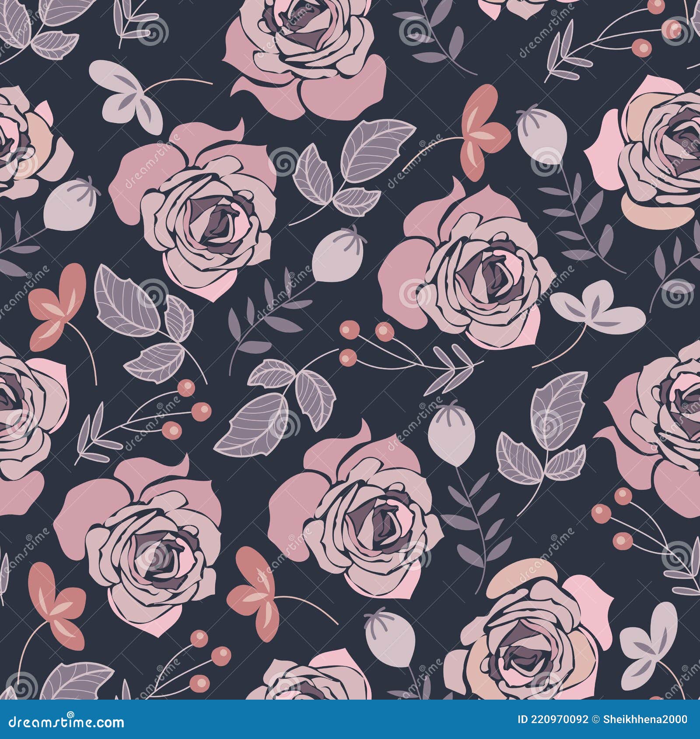Screen dimensions: 700x739
Task: Click the poppy seed pod at top right
Action: click(x=542, y=131)
